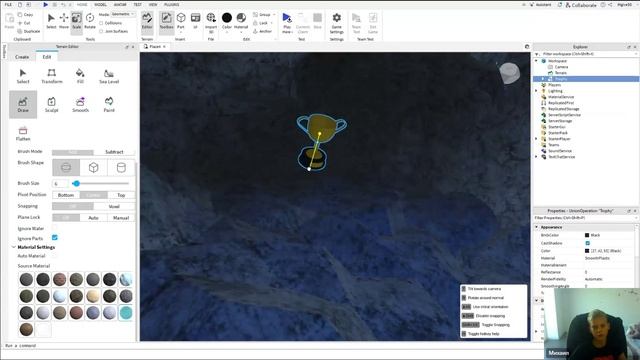
Task: Collapse the Material Settings section
Action: pos(13,247)
